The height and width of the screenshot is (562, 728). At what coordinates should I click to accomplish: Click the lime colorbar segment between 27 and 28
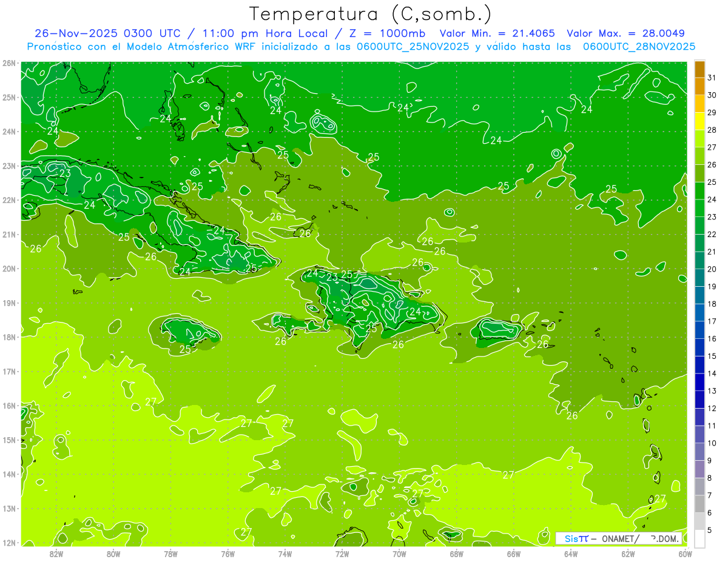[x=699, y=139]
